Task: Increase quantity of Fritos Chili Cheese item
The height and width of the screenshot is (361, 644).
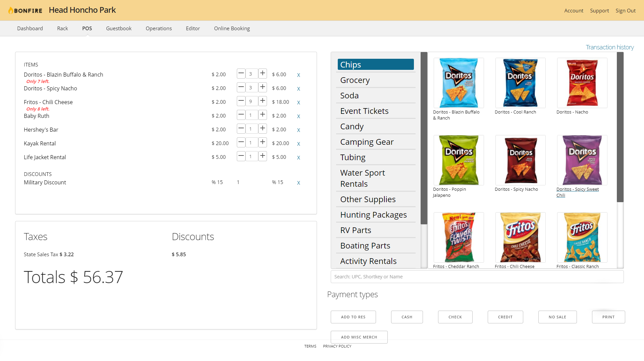Action: coord(263,101)
